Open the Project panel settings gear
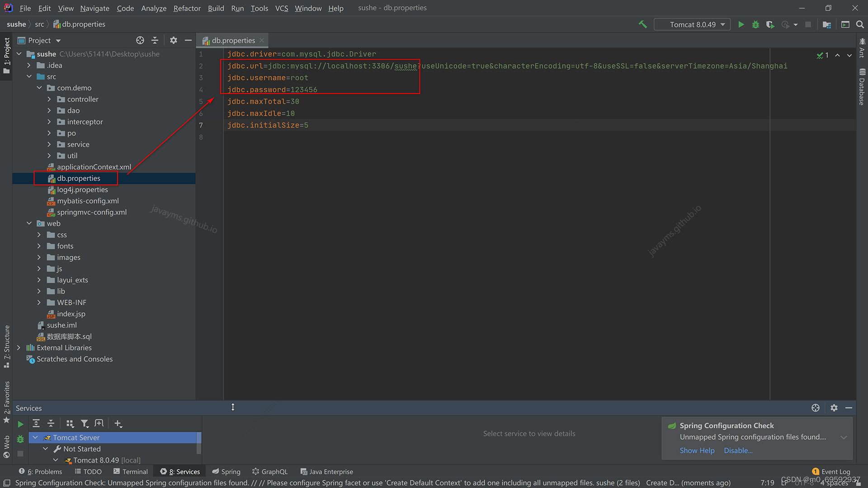Screen dimensions: 868x488 (174, 40)
